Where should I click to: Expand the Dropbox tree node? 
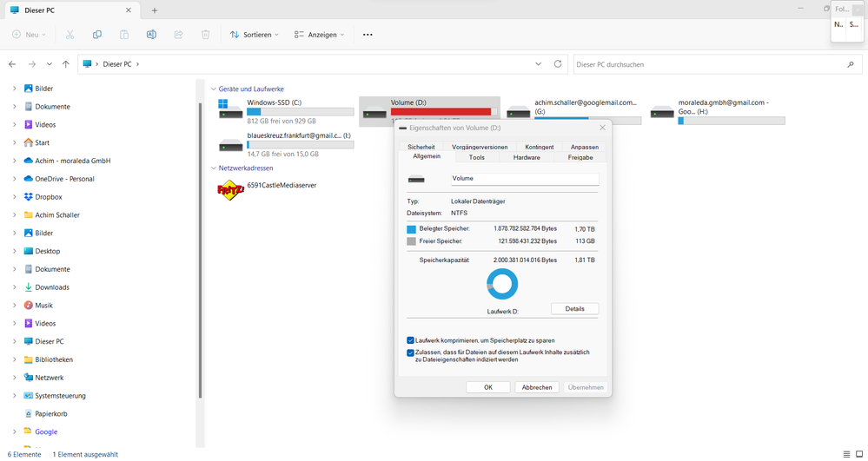point(15,196)
